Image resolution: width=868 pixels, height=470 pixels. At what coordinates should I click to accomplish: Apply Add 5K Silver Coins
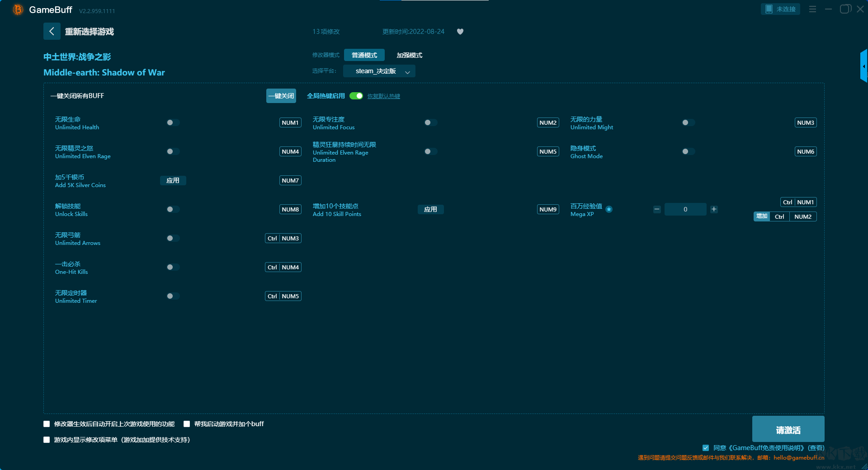click(173, 180)
